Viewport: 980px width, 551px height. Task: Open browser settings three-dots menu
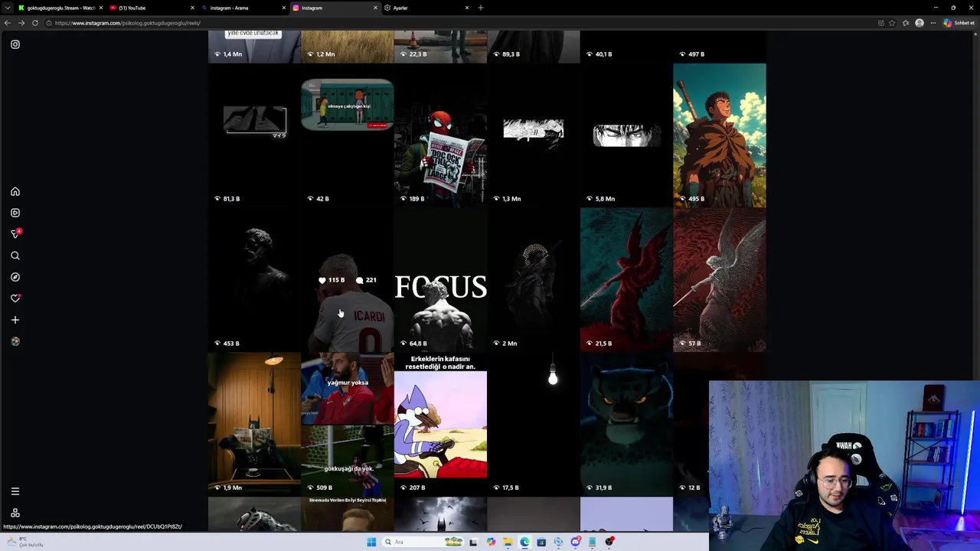point(933,23)
